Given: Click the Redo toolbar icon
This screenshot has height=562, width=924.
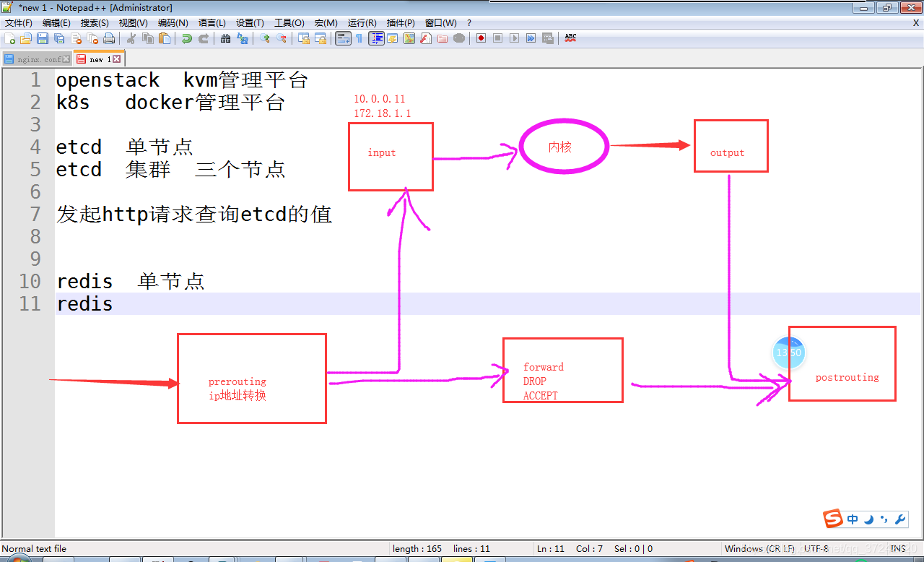Looking at the screenshot, I should click(204, 38).
